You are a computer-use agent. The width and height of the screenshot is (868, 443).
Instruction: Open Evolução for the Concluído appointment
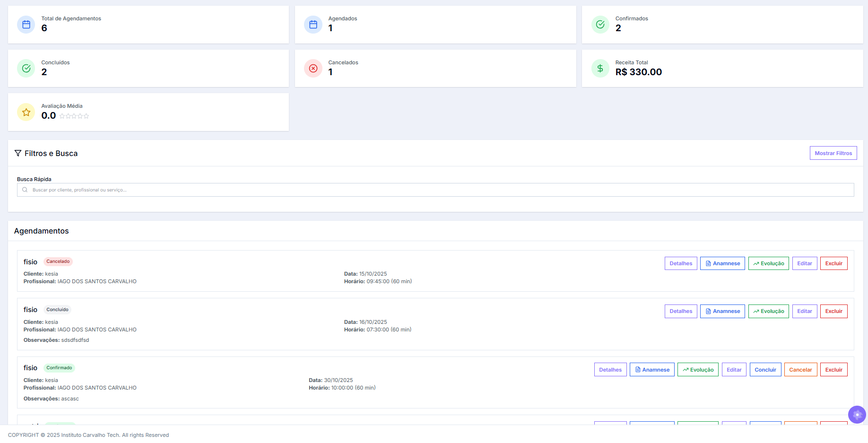pos(768,311)
